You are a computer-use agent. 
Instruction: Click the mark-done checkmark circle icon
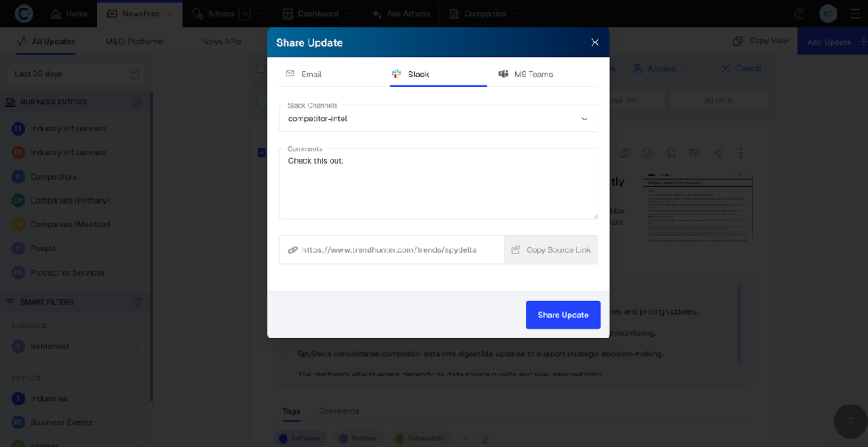[647, 153]
